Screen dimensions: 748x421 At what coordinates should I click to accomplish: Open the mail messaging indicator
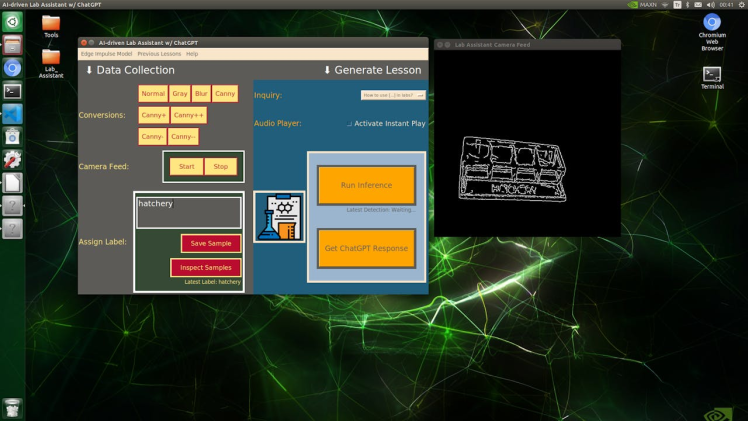click(698, 5)
